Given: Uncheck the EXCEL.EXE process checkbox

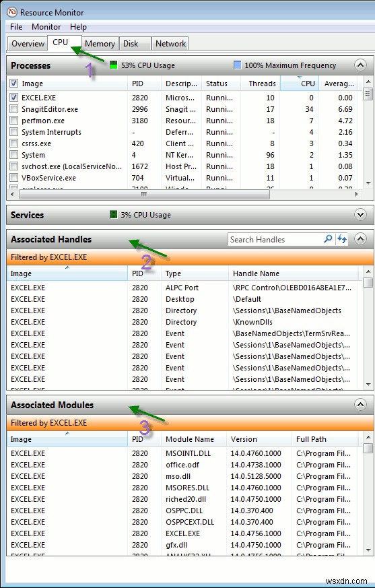Looking at the screenshot, I should pos(14,98).
